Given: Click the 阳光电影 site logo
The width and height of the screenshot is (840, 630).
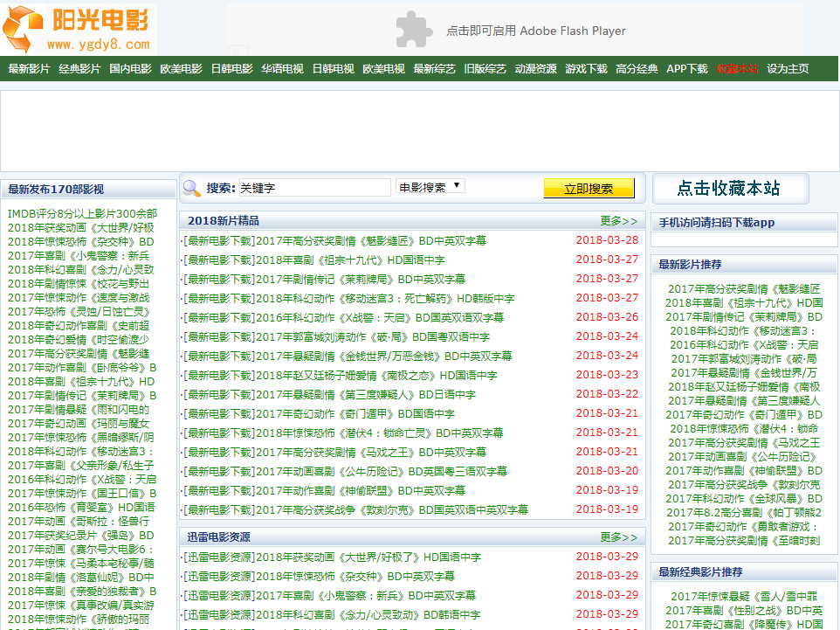Looking at the screenshot, I should pos(79,29).
